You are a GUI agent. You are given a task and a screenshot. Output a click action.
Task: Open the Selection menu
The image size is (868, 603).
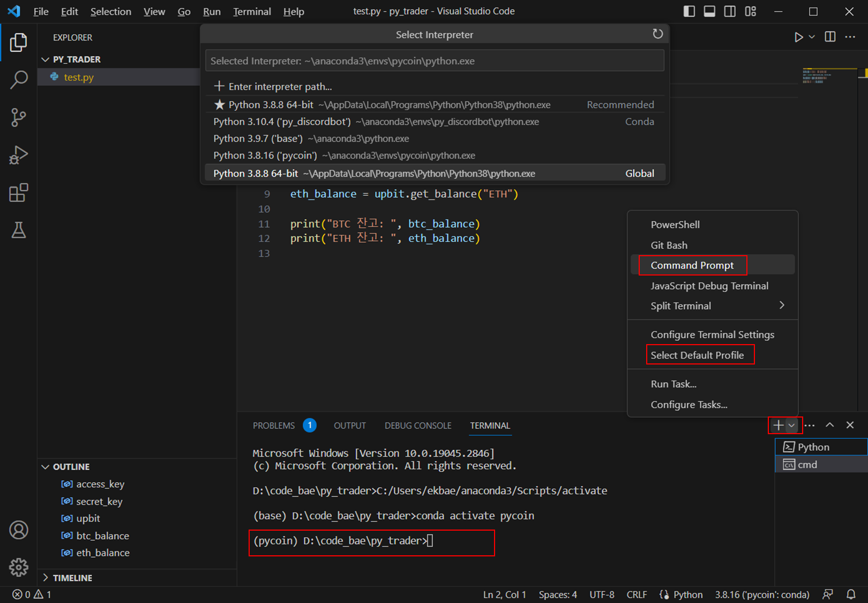[x=110, y=11]
